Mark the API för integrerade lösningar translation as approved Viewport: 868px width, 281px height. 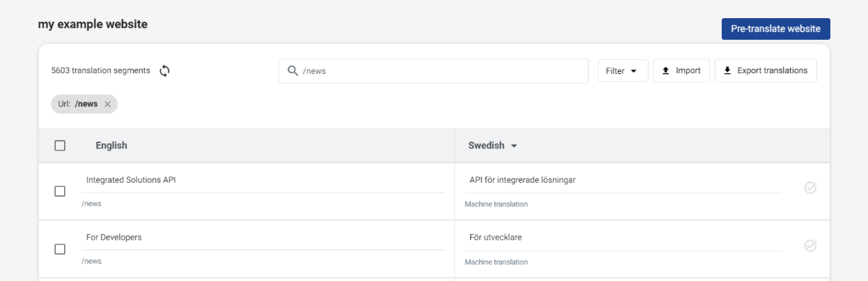tap(810, 188)
